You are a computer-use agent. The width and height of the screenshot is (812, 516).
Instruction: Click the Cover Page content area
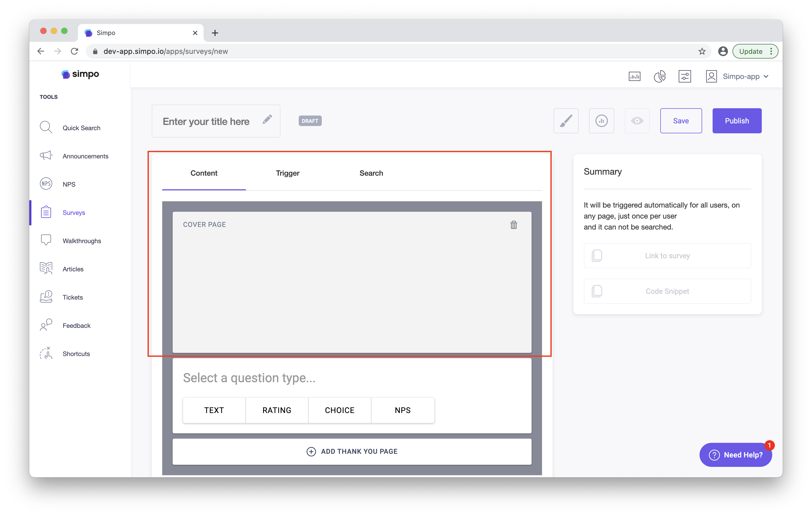click(352, 282)
